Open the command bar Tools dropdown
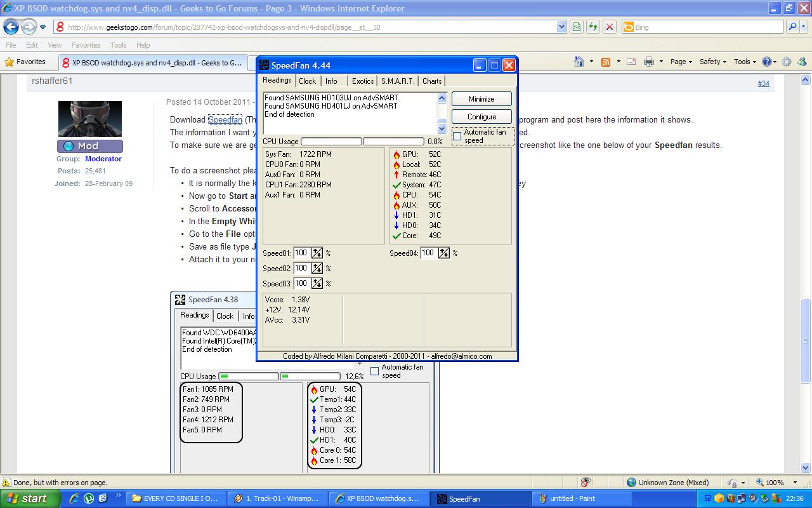The image size is (812, 508). click(x=745, y=62)
